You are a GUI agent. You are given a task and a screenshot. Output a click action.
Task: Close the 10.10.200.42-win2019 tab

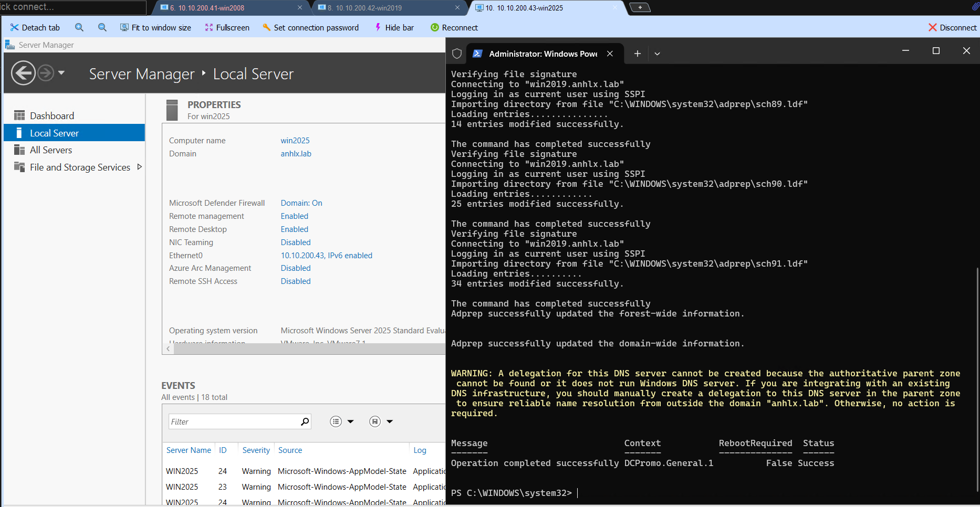[x=457, y=8]
